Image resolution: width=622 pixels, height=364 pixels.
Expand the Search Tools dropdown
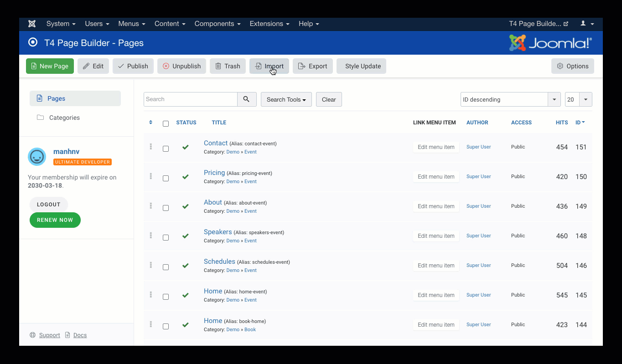click(x=286, y=99)
